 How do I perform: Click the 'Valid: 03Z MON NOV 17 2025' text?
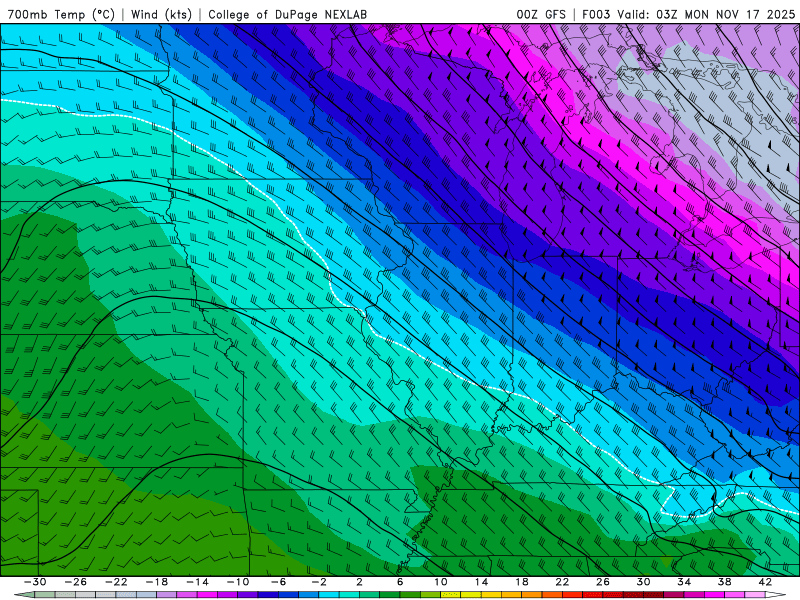coord(706,15)
